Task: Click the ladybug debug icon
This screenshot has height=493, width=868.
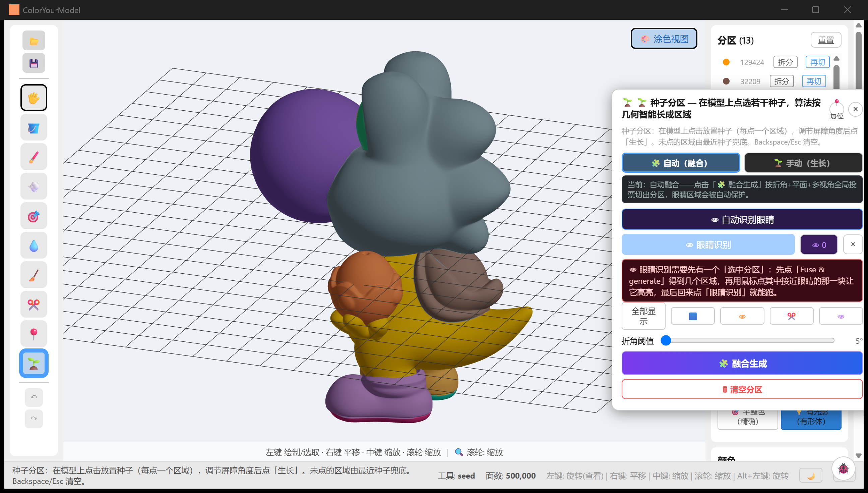Action: tap(843, 469)
